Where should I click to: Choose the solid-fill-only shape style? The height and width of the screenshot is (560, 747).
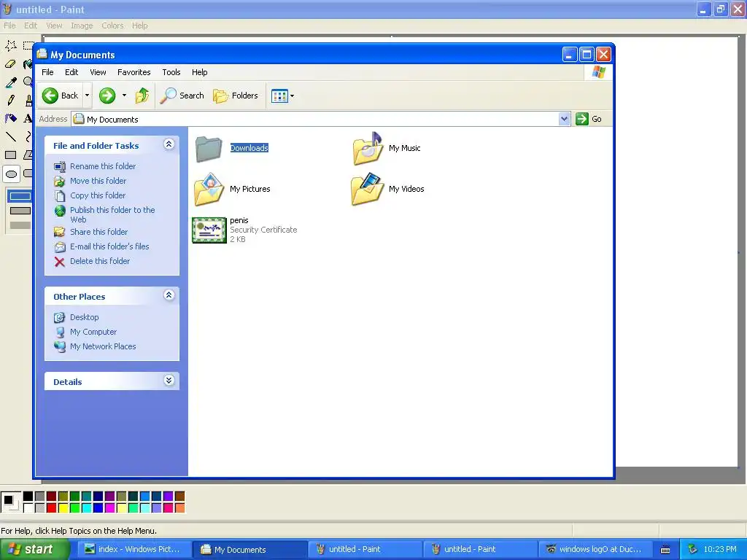pyautogui.click(x=20, y=225)
